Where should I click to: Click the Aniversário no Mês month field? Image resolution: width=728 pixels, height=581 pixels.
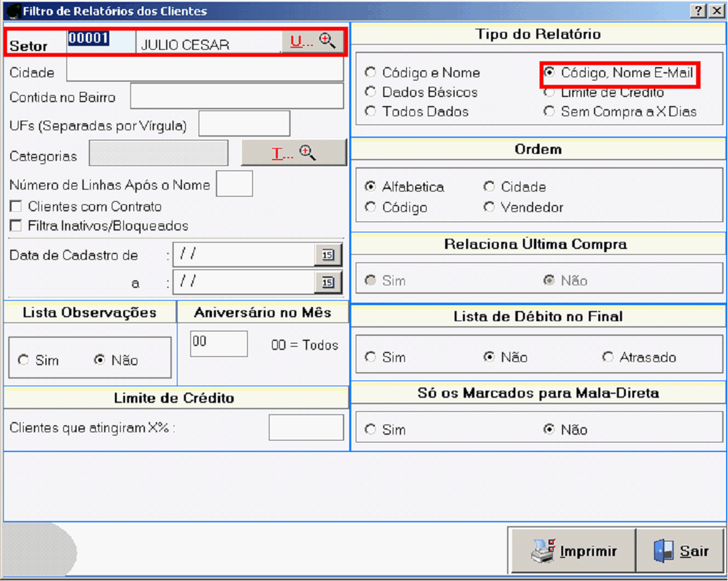point(218,343)
